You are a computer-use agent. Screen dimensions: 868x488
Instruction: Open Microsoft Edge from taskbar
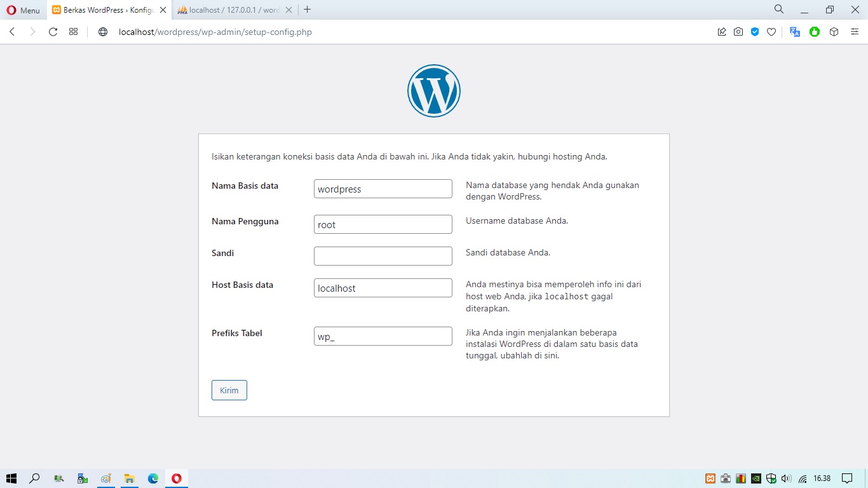[x=153, y=478]
